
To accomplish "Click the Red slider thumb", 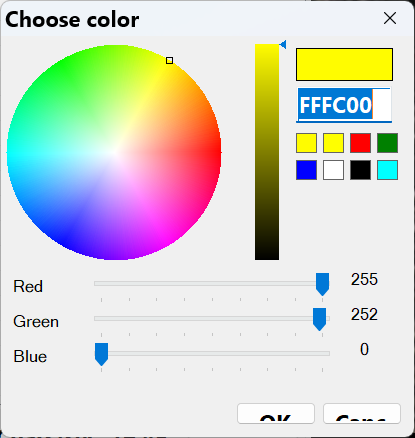I will tap(322, 284).
